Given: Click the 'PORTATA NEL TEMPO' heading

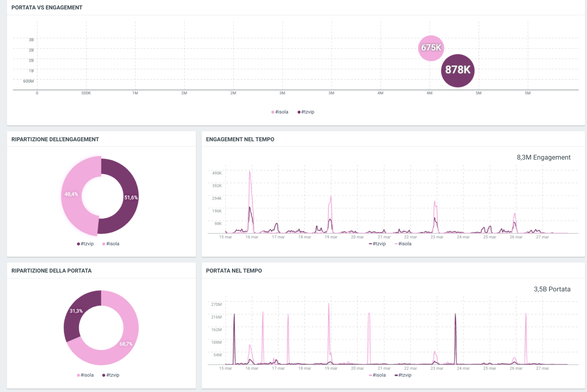Looking at the screenshot, I should pyautogui.click(x=234, y=271).
